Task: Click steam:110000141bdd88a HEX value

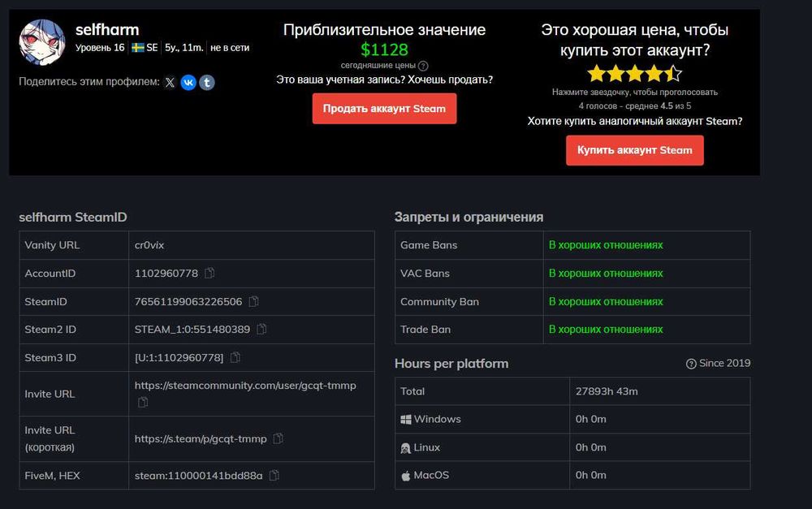Action: [199, 476]
